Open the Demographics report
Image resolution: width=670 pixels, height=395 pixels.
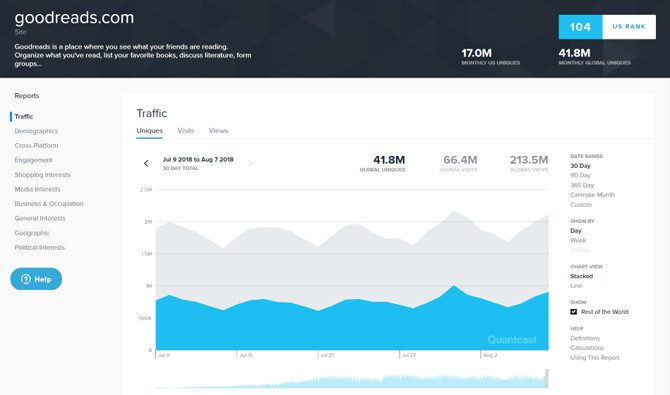coord(36,131)
